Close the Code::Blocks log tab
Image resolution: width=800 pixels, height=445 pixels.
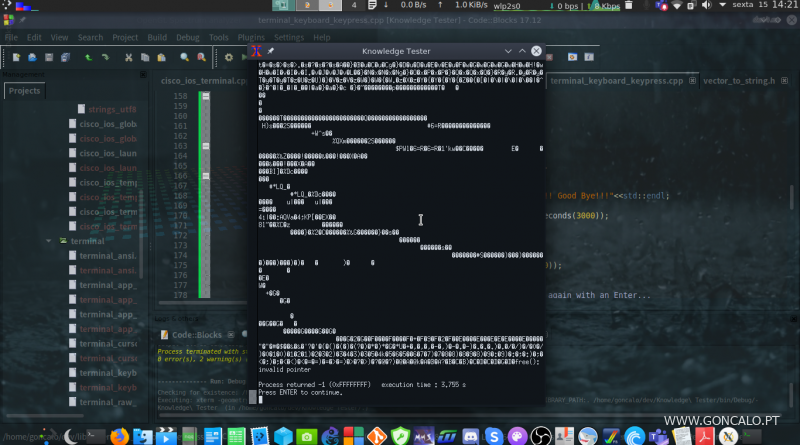tap(231, 335)
